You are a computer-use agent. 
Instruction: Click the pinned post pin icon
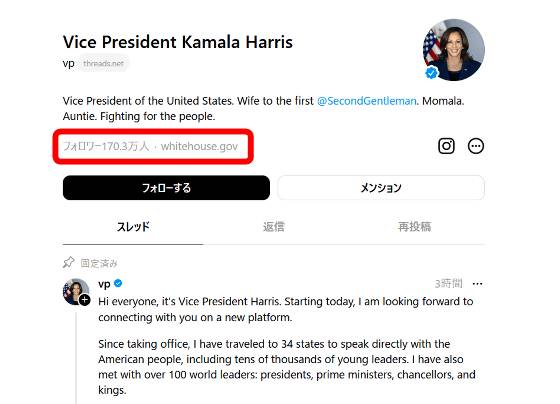[69, 263]
